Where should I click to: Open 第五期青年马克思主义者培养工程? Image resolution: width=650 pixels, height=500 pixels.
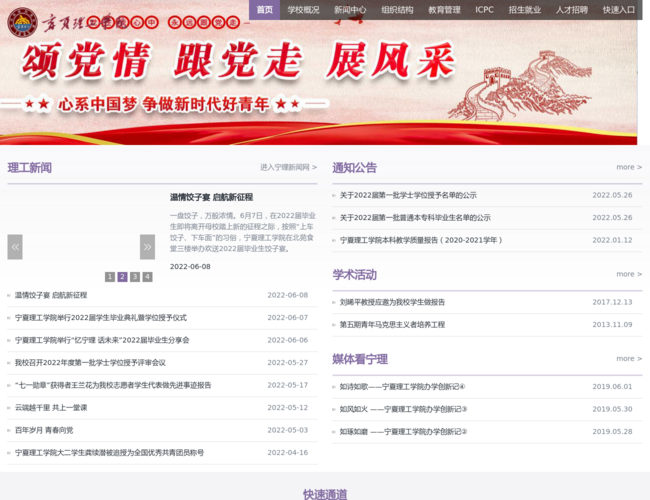click(x=392, y=325)
